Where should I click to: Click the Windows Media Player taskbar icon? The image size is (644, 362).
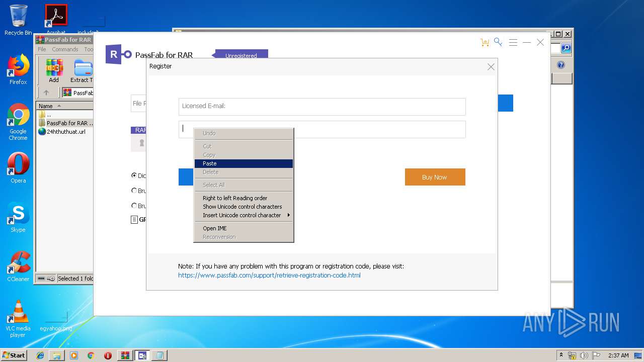(74, 355)
